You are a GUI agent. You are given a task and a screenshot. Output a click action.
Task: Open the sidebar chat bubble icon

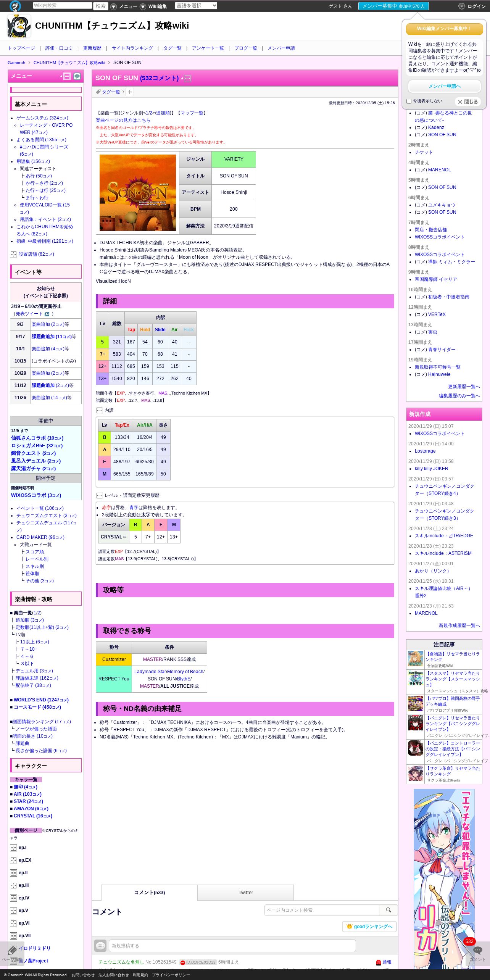pyautogui.click(x=77, y=76)
